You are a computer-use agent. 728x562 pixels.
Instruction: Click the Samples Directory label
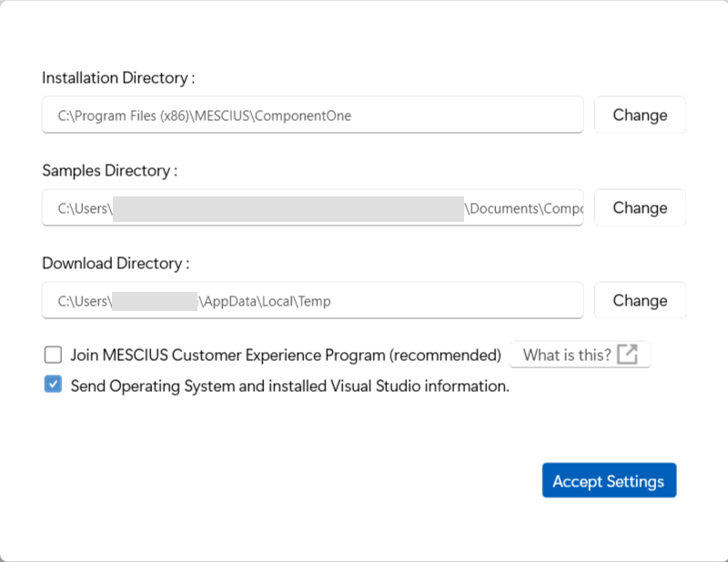click(109, 171)
